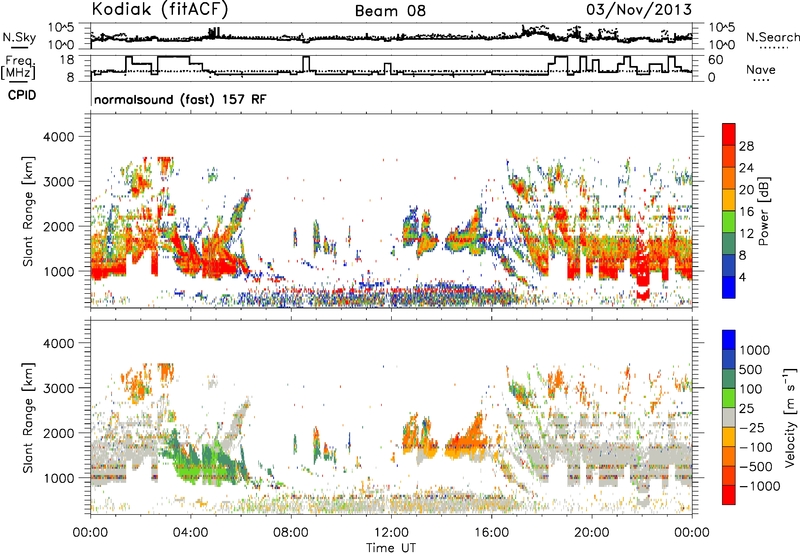The height and width of the screenshot is (554, 800).
Task: Click the 'Time UT' x-axis label
Action: pyautogui.click(x=391, y=547)
